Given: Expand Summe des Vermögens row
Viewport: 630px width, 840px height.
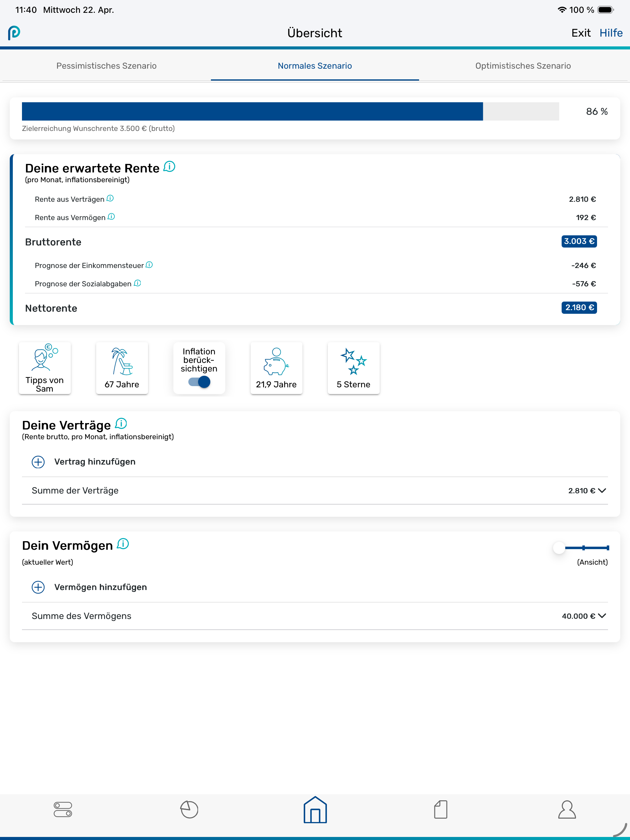Looking at the screenshot, I should (x=315, y=616).
